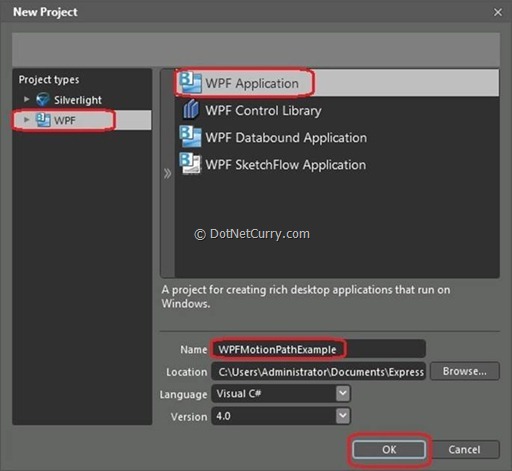This screenshot has height=471, width=512.
Task: Select the WPF SketchFlow Application icon
Action: click(x=190, y=164)
